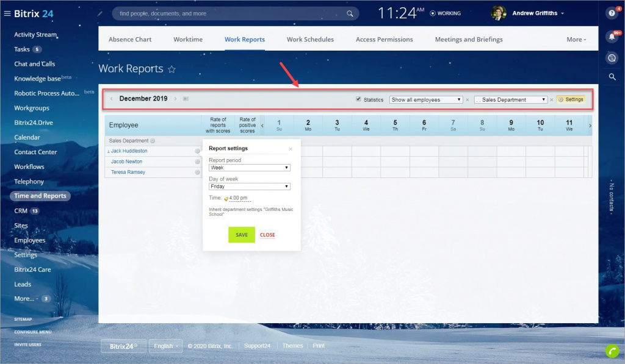Open the hamburger menu next to Bitrix 24
The image size is (625, 364).
click(x=7, y=13)
